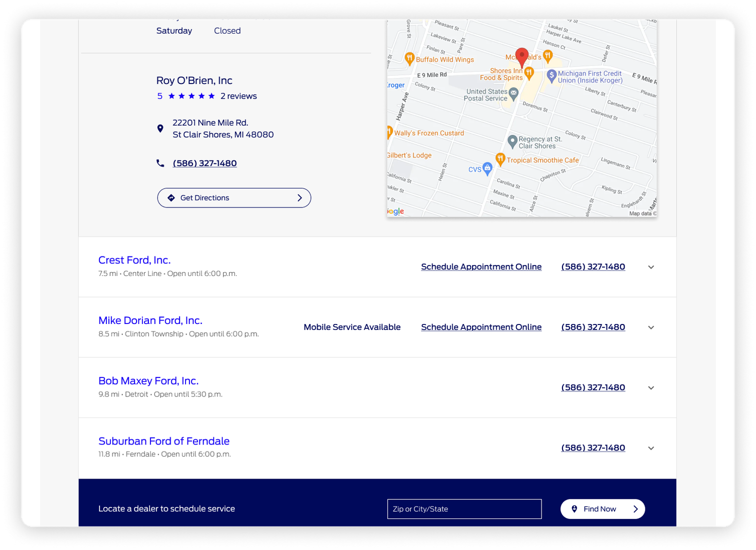This screenshot has height=550, width=756.
Task: Click the Roy O'Brien map location pin icon
Action: click(160, 128)
